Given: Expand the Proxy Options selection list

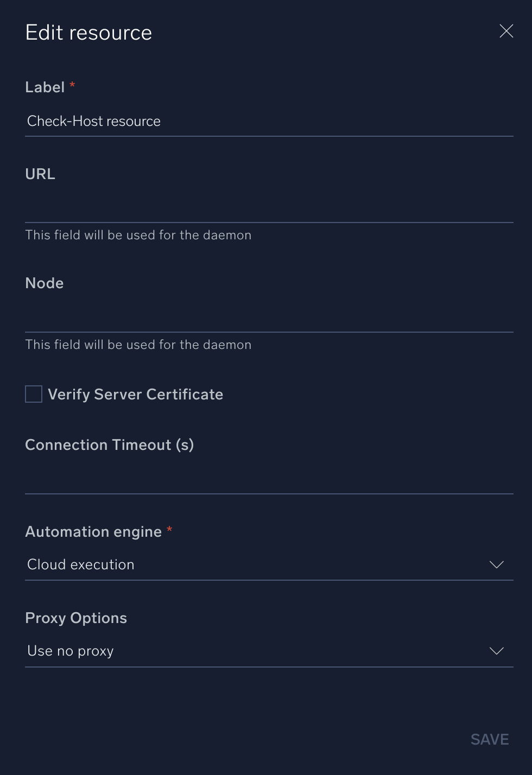Looking at the screenshot, I should pos(269,651).
